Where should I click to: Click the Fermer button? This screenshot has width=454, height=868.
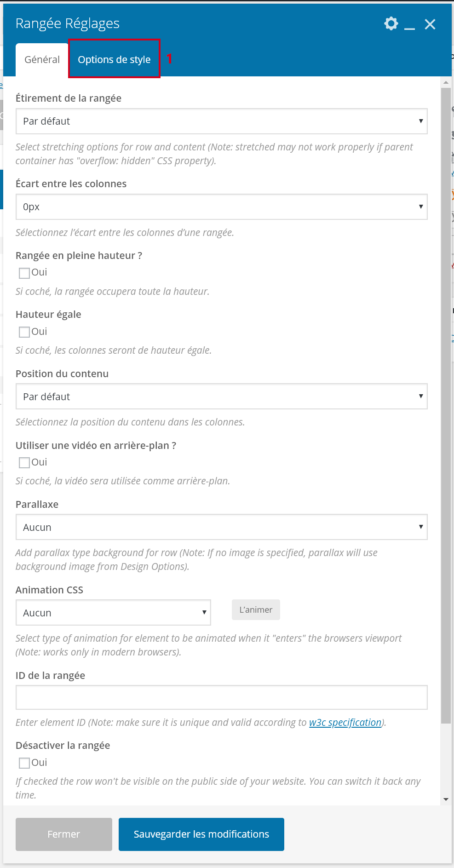64,834
